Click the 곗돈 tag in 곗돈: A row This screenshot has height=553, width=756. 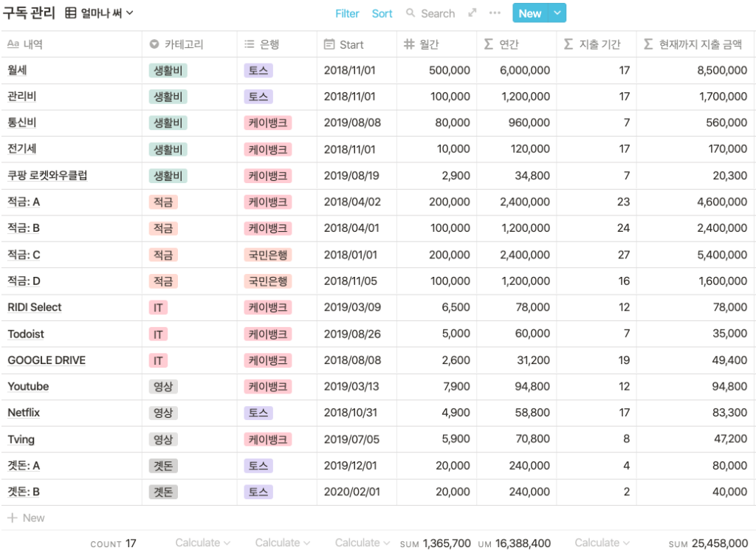coord(163,466)
